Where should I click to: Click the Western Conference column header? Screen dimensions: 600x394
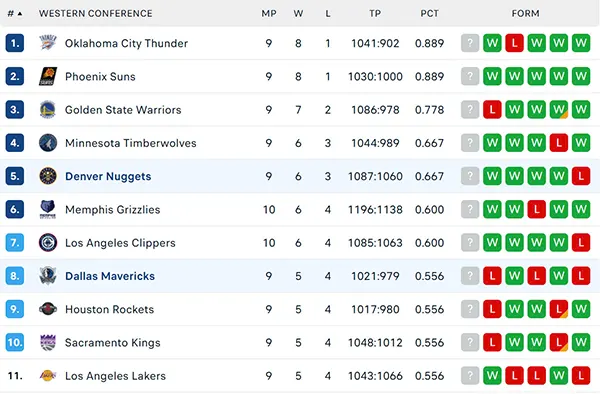(95, 13)
